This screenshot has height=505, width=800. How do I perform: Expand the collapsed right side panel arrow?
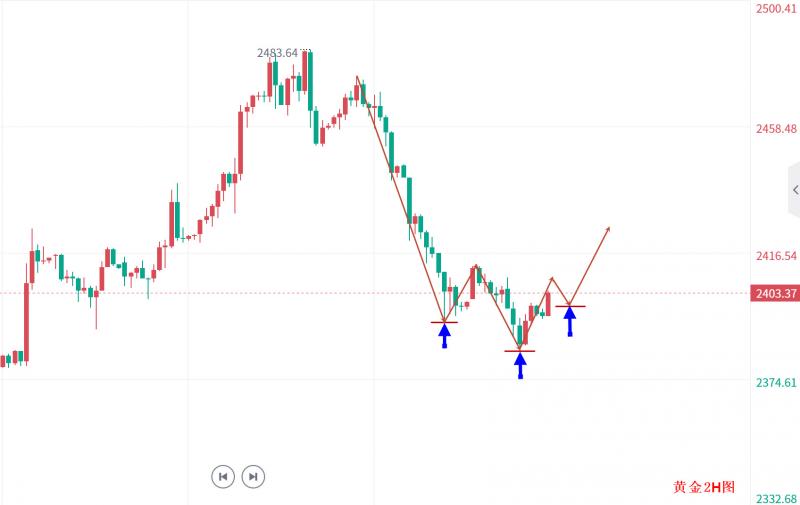coord(794,189)
